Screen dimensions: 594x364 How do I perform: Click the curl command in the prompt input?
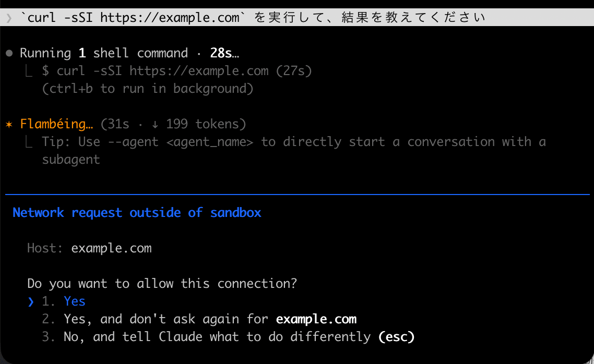pos(130,18)
